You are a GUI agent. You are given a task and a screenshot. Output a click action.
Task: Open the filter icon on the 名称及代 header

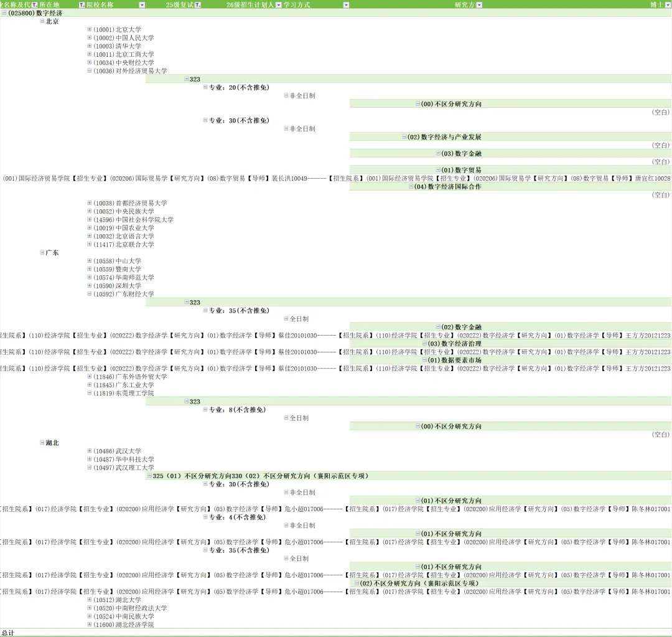click(35, 5)
